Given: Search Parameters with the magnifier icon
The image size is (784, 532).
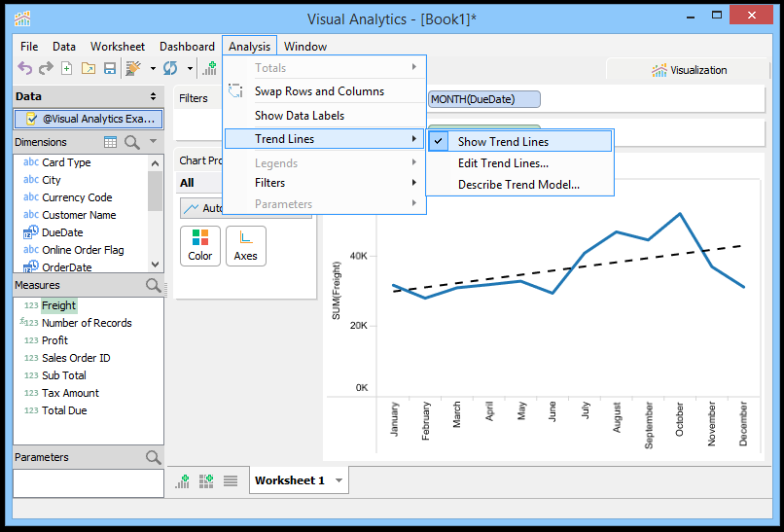Looking at the screenshot, I should click(x=154, y=457).
